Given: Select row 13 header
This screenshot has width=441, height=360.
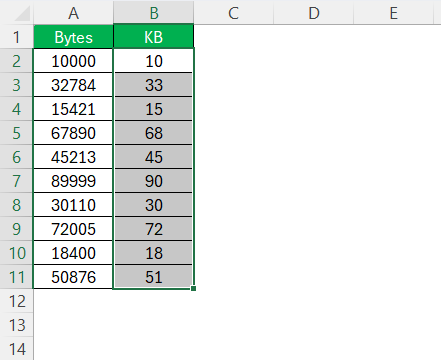Looking at the screenshot, I should click(x=17, y=325).
